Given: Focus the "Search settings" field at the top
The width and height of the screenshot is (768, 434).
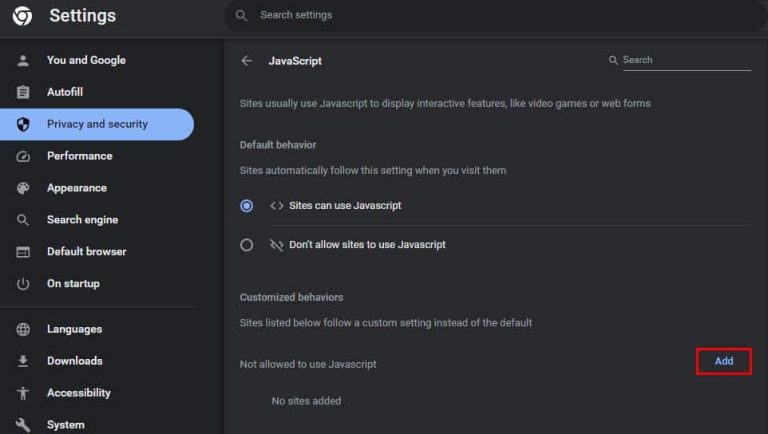Looking at the screenshot, I should pos(495,16).
